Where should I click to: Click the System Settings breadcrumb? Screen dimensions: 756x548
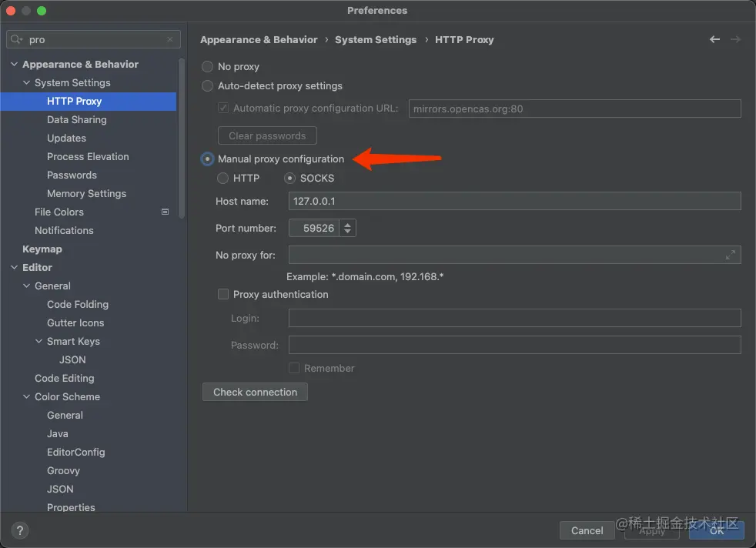coord(376,39)
